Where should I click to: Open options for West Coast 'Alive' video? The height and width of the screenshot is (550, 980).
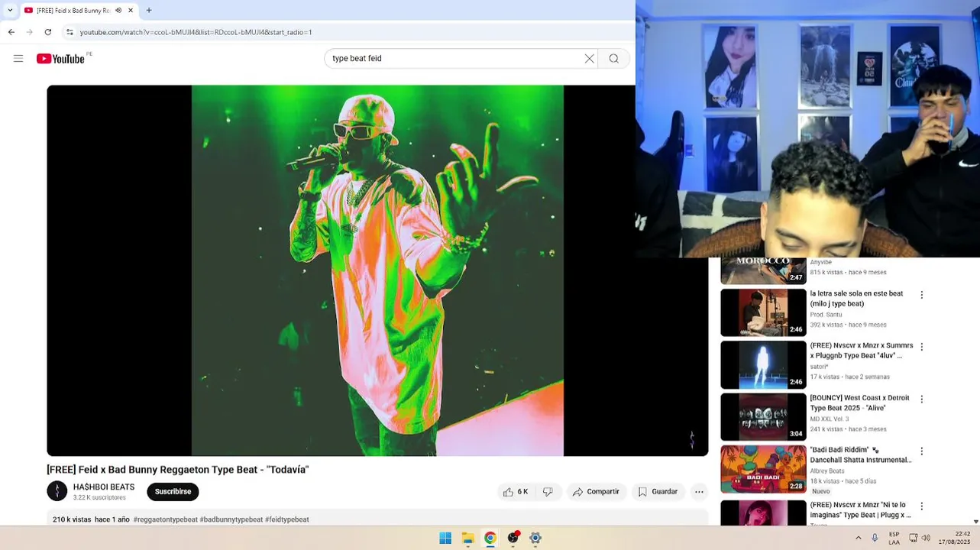pyautogui.click(x=922, y=400)
